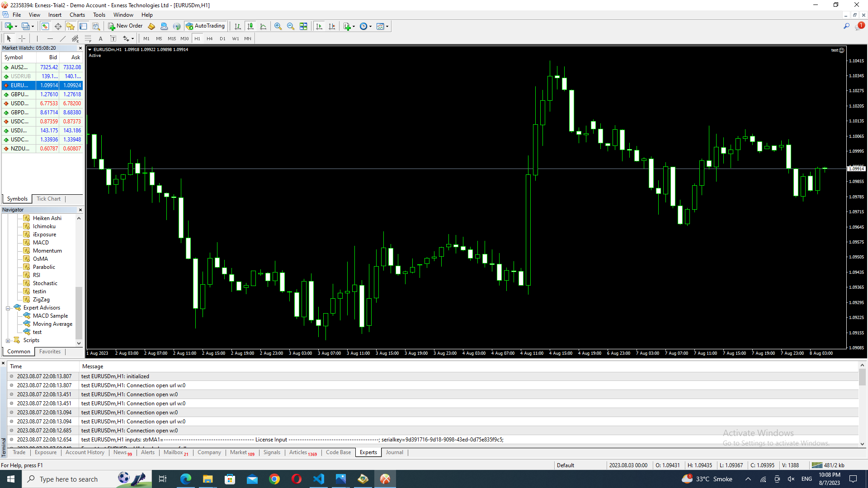The image size is (868, 488).
Task: Open Google Chrome from the taskbar
Action: (x=274, y=479)
